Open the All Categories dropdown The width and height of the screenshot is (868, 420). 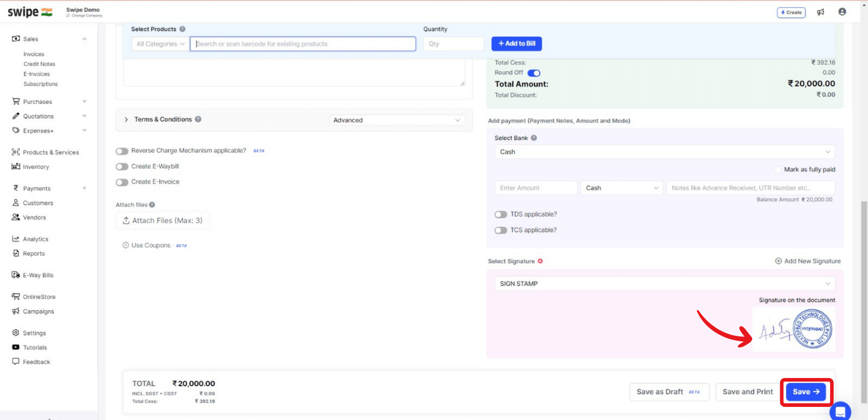click(x=160, y=44)
